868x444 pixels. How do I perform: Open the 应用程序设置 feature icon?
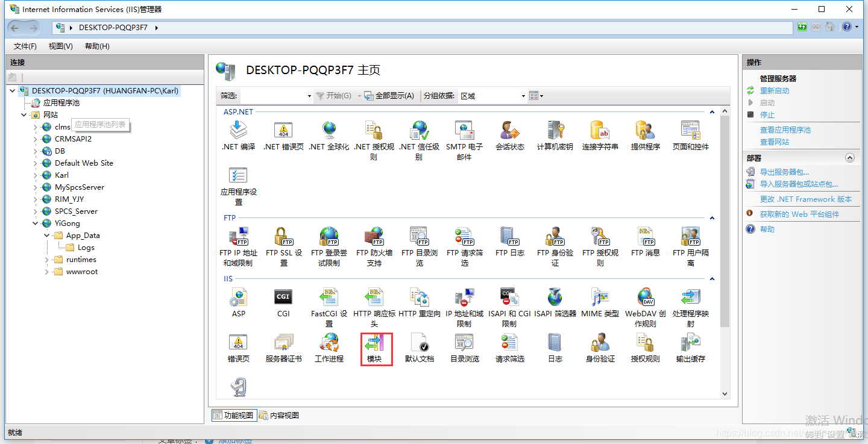tap(239, 187)
